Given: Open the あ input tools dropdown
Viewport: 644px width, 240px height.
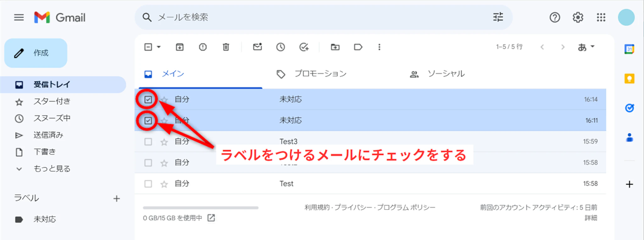Looking at the screenshot, I should tap(586, 47).
